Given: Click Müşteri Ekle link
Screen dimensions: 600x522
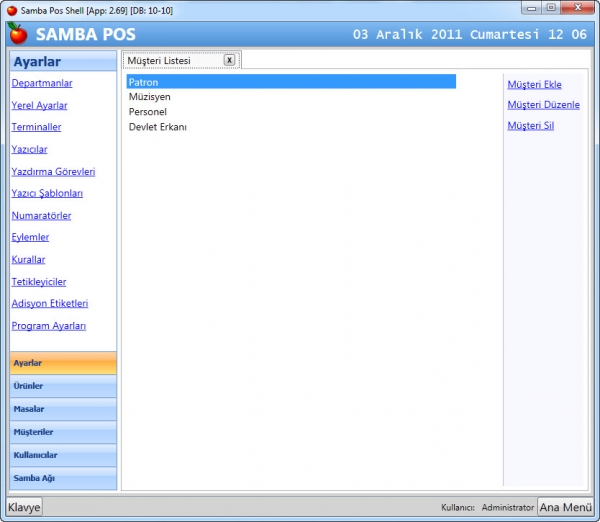Looking at the screenshot, I should click(x=534, y=85).
